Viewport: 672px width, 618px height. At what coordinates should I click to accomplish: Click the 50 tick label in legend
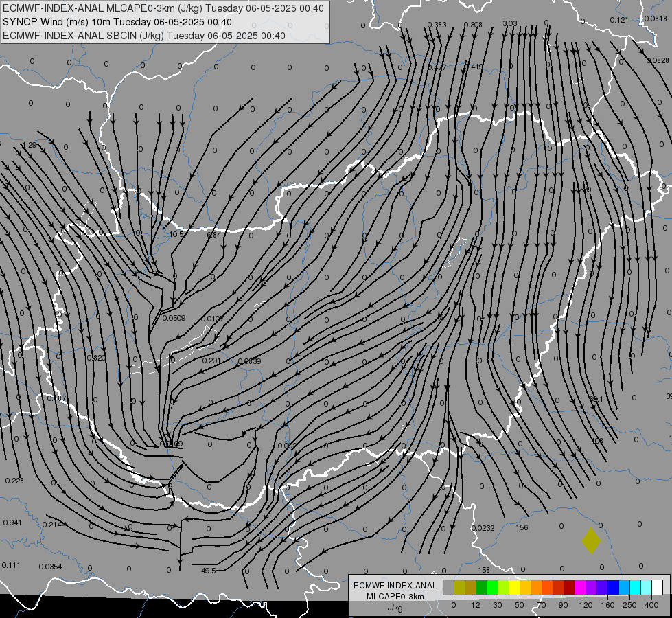tap(520, 605)
